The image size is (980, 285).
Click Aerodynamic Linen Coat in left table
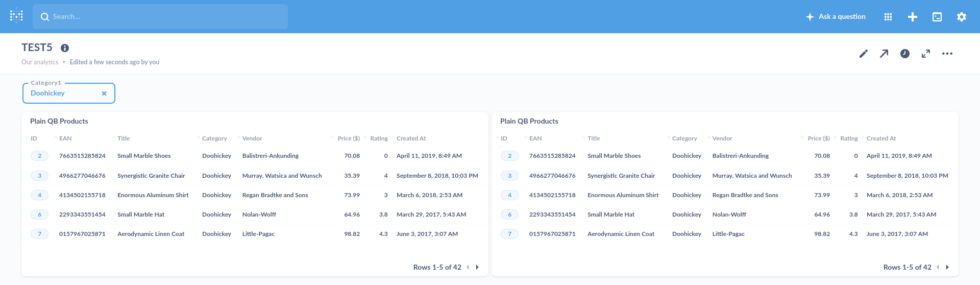[x=151, y=234]
